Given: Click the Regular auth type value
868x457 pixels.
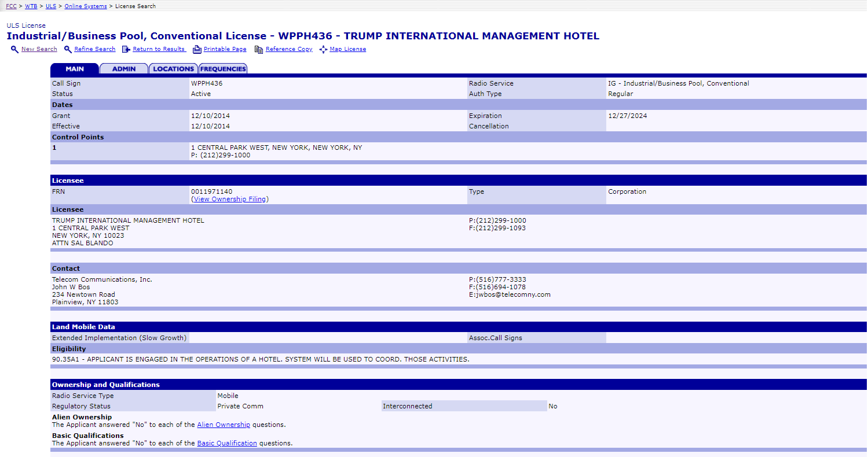Looking at the screenshot, I should pos(621,94).
